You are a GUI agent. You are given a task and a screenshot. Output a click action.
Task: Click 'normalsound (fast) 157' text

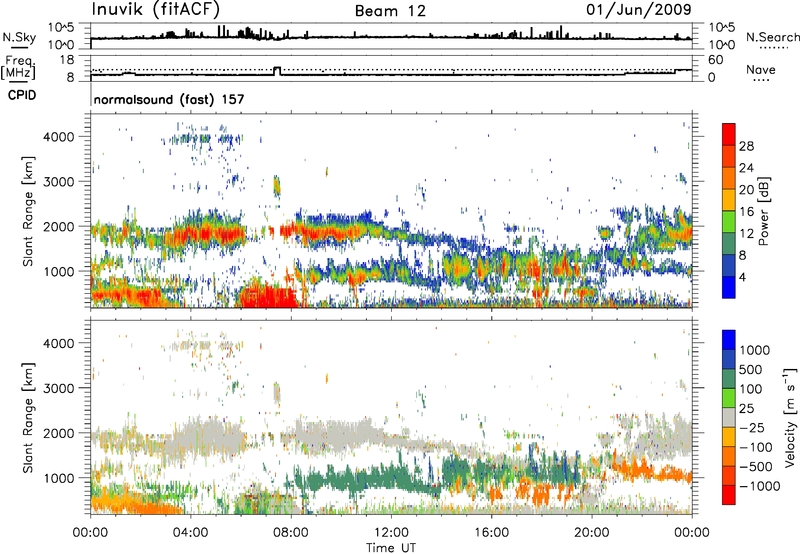[x=169, y=99]
